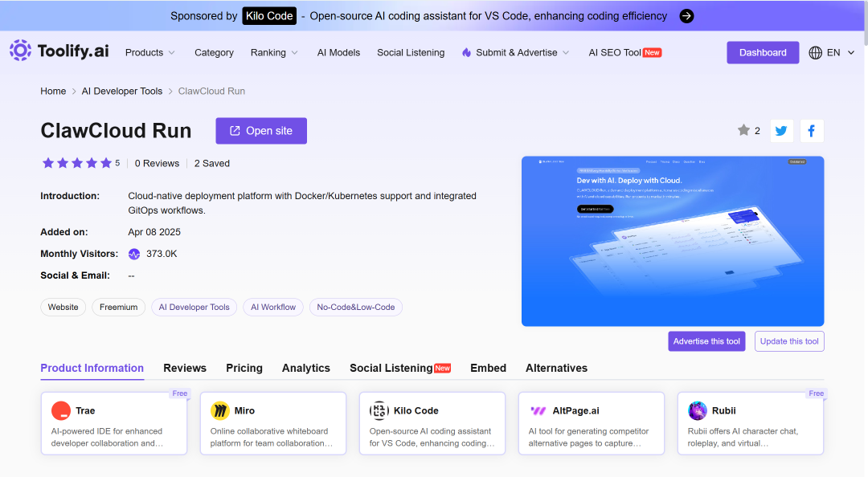868x477 pixels.
Task: Click the Rubii avatar icon
Action: pos(698,410)
